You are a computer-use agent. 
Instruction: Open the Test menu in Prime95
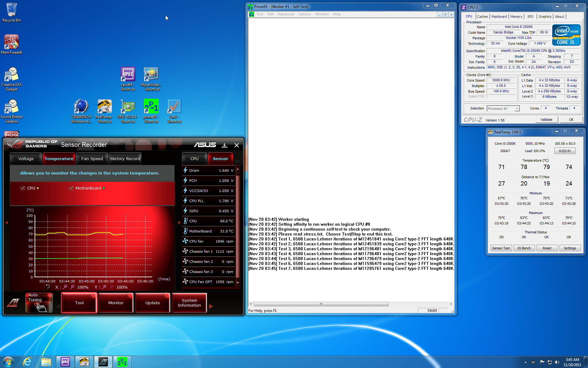tap(260, 14)
